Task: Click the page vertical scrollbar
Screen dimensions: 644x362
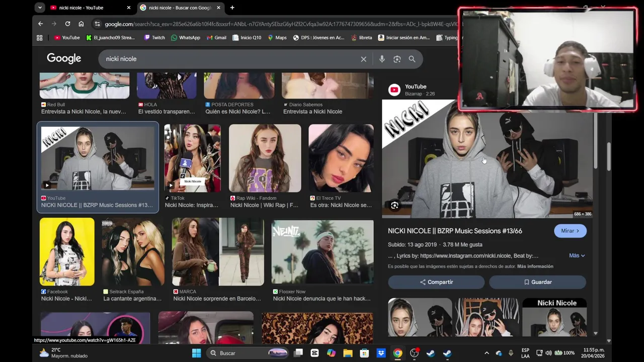Action: pos(608,156)
